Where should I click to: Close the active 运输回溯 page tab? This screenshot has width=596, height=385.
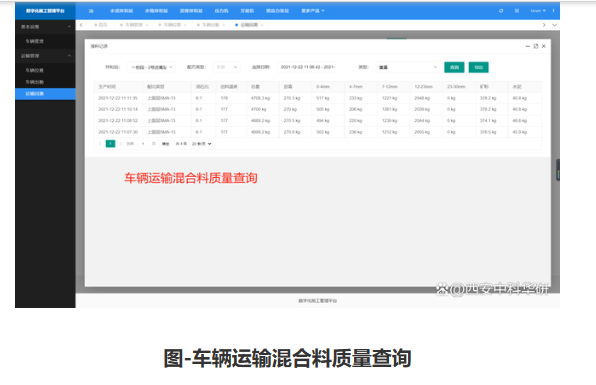click(262, 25)
